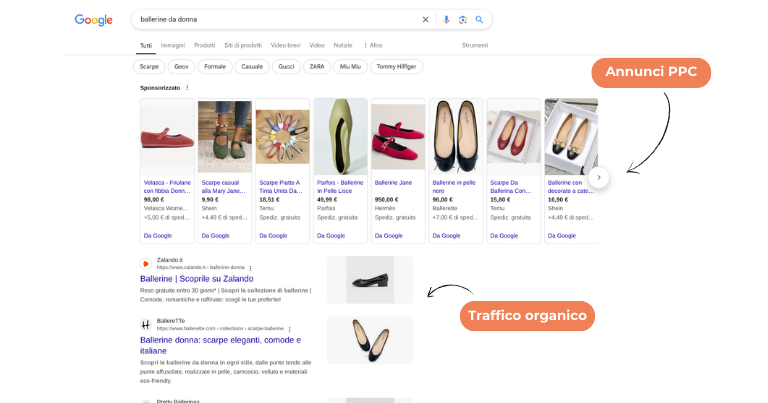768x403 pixels.
Task: Click price 950,00 € on Hermès card
Action: [386, 200]
